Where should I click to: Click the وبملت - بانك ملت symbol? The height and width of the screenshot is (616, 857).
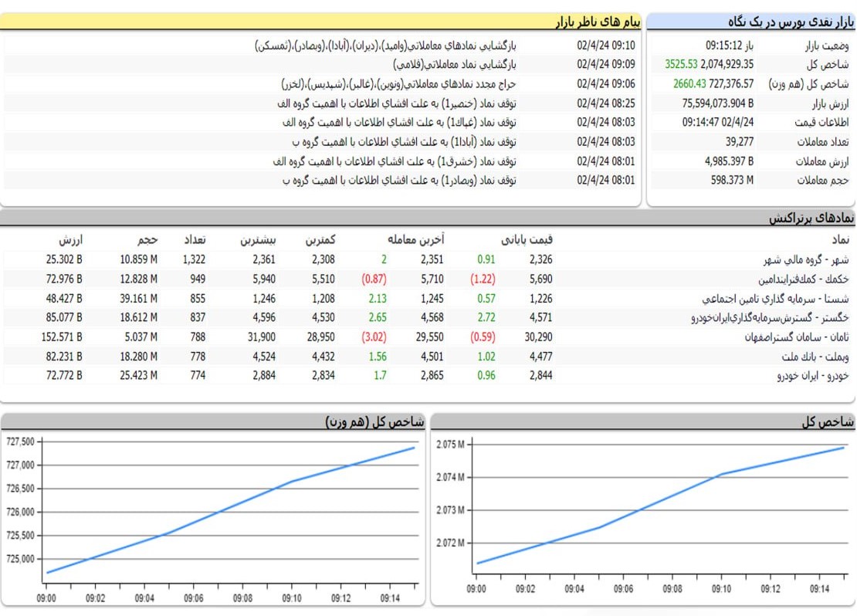tap(815, 357)
